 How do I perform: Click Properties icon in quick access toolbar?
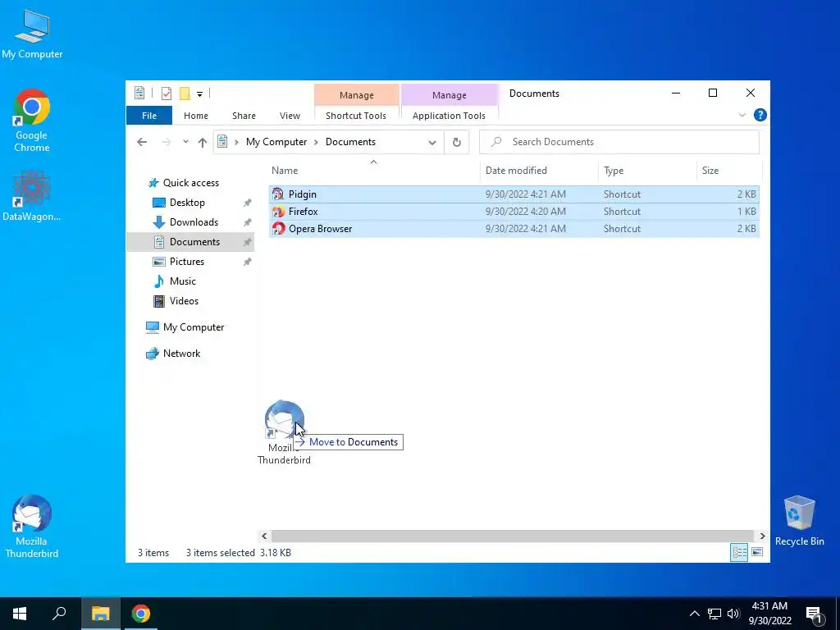(x=167, y=94)
